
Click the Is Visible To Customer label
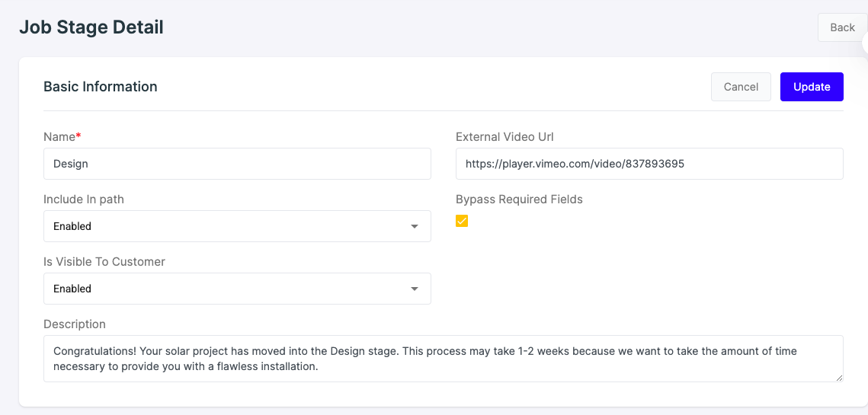(x=104, y=262)
